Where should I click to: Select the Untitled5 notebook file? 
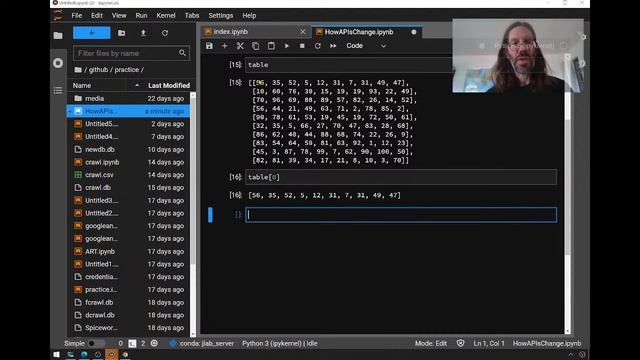pos(128,124)
